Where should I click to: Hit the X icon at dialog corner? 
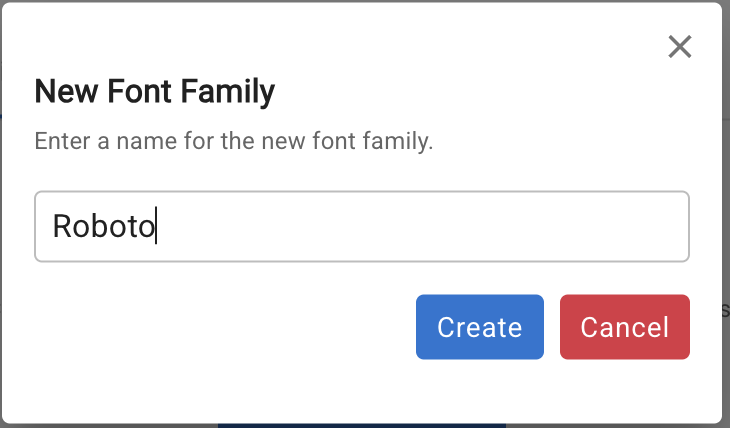[x=680, y=46]
